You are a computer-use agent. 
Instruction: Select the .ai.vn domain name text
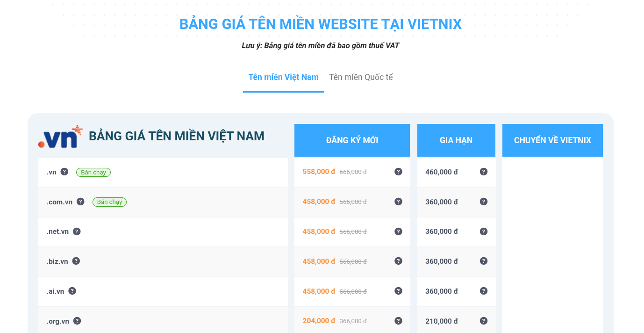point(55,291)
